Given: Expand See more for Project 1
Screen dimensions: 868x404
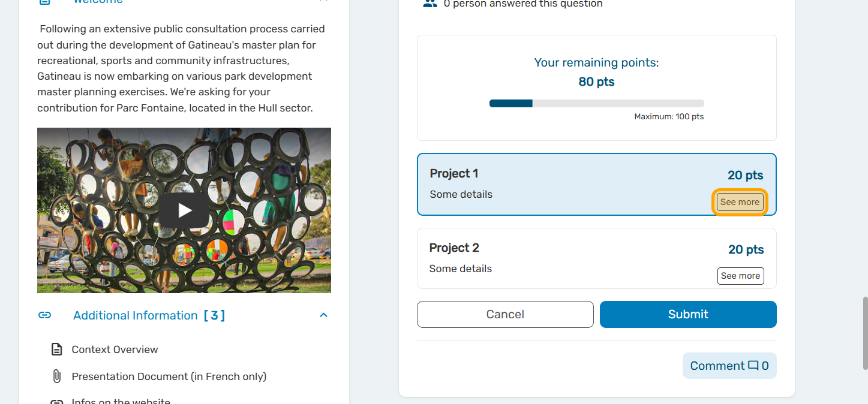Looking at the screenshot, I should pyautogui.click(x=740, y=202).
